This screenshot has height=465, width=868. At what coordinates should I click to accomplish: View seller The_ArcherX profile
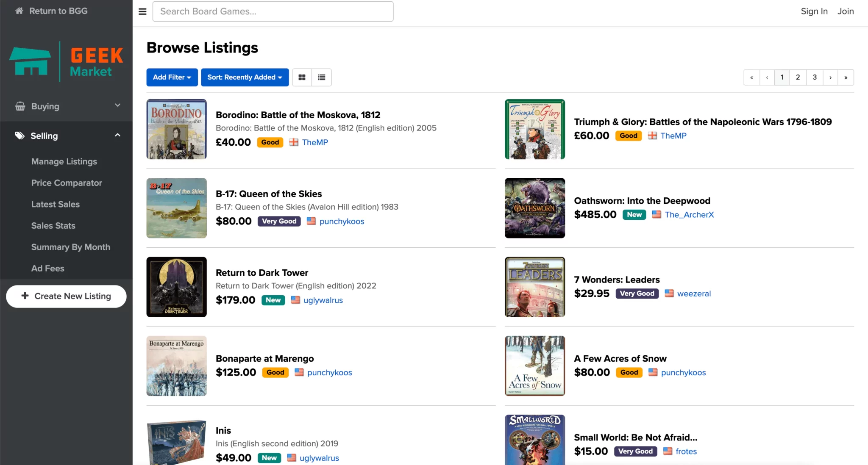(689, 214)
